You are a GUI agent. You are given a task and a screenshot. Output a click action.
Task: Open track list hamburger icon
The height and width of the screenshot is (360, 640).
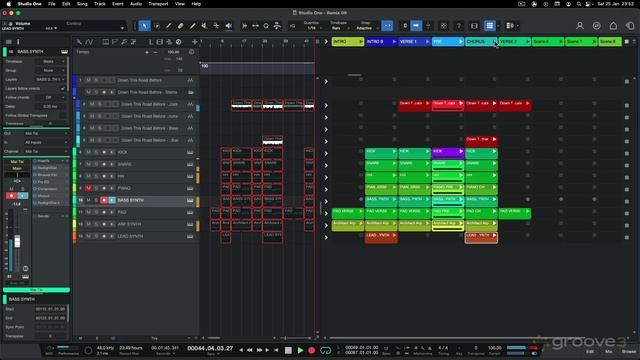pos(9,42)
